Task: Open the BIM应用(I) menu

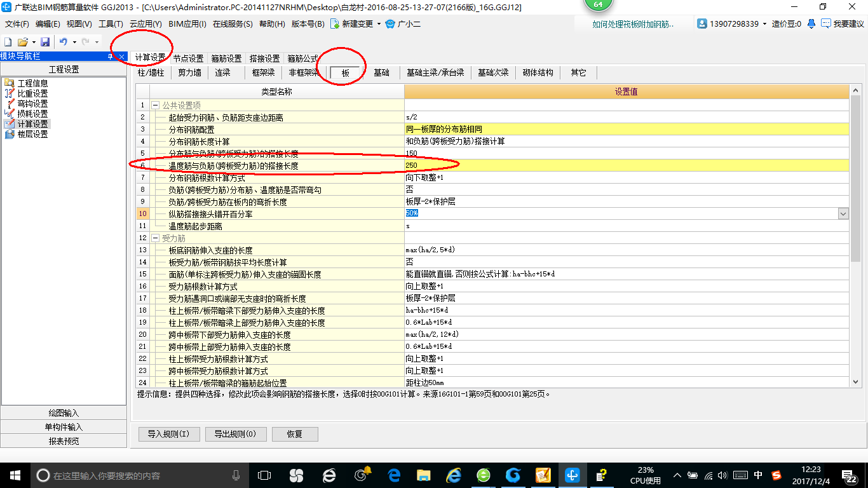Action: coord(187,24)
